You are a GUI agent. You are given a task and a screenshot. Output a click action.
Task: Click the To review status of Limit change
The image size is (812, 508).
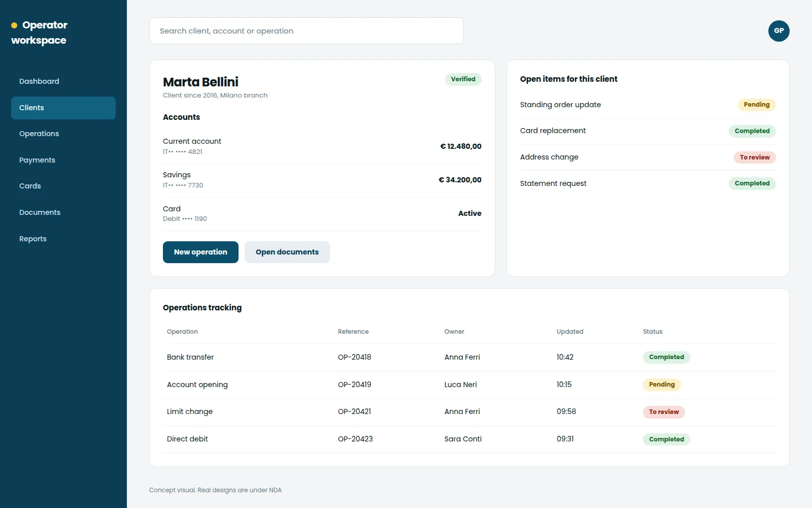[664, 412]
